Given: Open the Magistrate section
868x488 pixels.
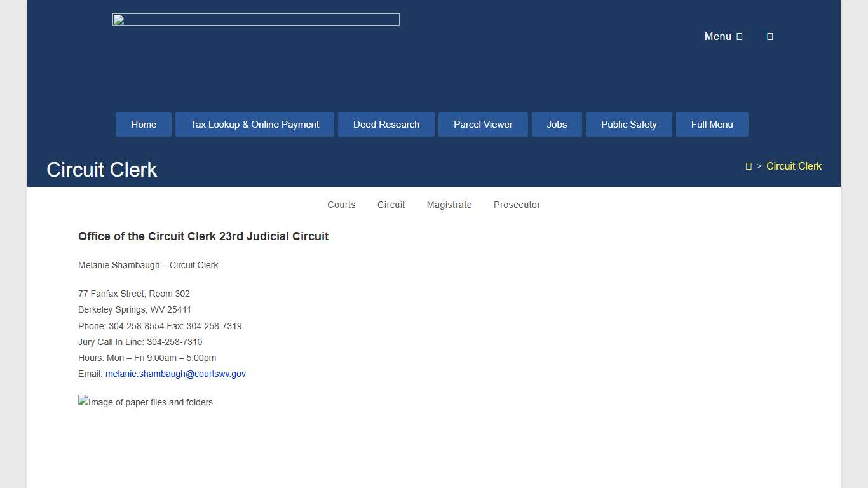Looking at the screenshot, I should point(449,205).
